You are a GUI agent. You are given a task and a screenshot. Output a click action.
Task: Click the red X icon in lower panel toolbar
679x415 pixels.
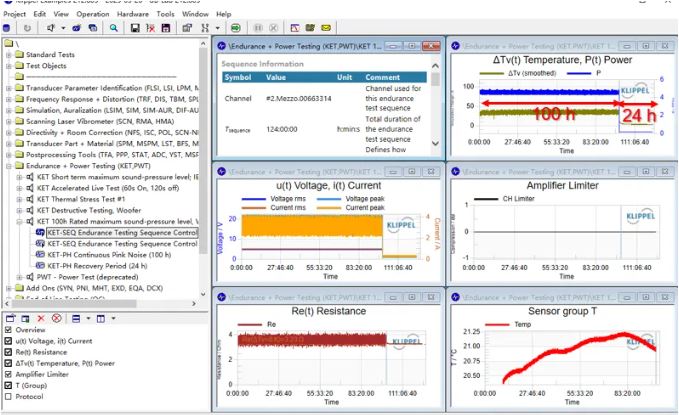41,318
